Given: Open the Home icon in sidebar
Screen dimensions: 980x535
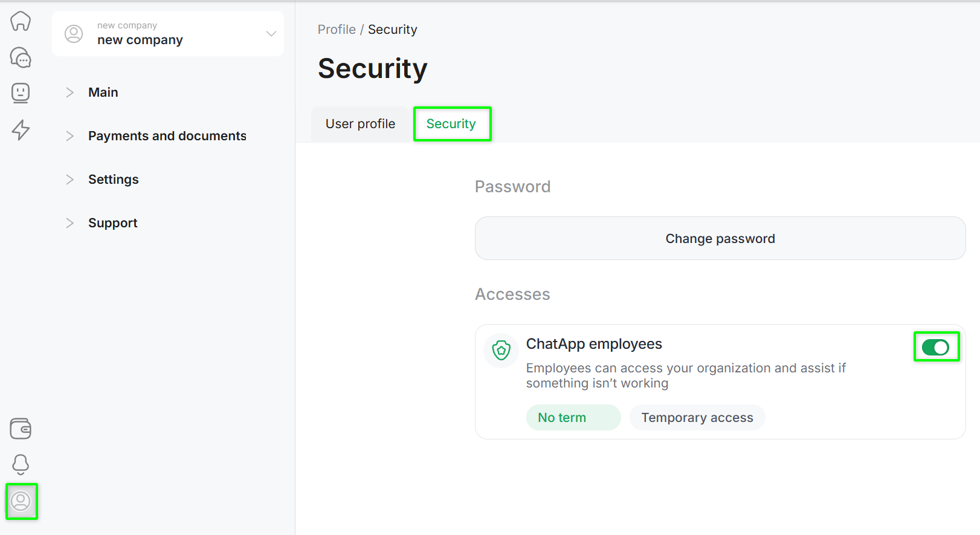Looking at the screenshot, I should [x=21, y=21].
